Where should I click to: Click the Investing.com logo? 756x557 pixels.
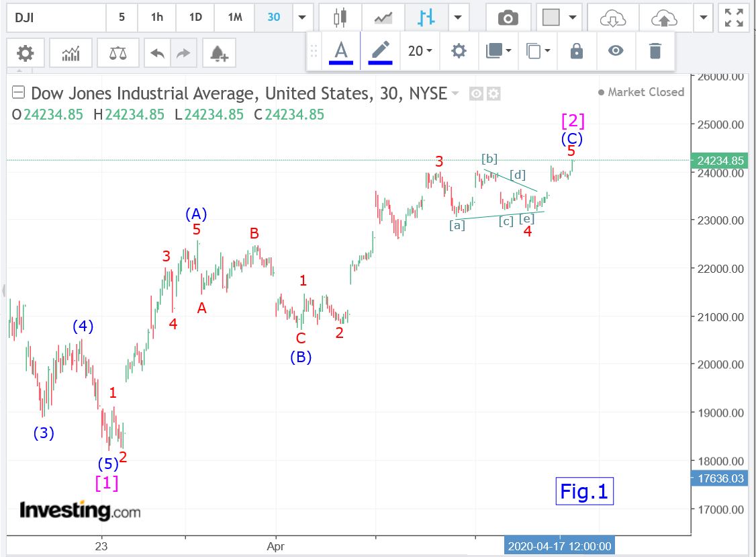coord(79,510)
